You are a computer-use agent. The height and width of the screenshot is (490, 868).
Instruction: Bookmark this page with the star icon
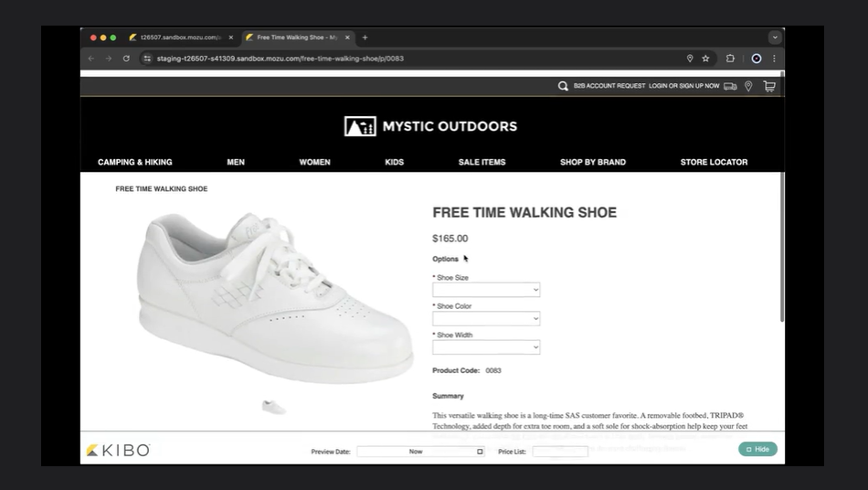(x=705, y=59)
